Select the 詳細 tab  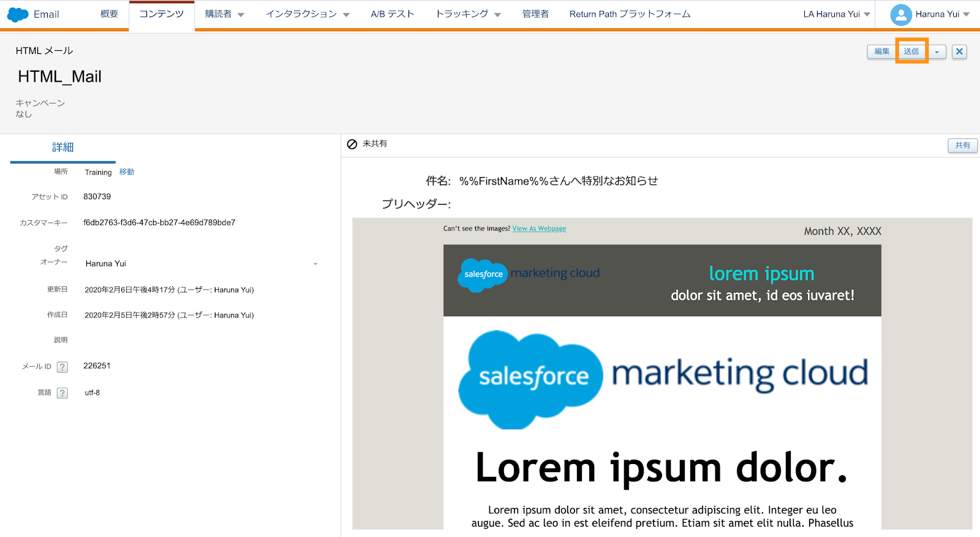[x=62, y=148]
